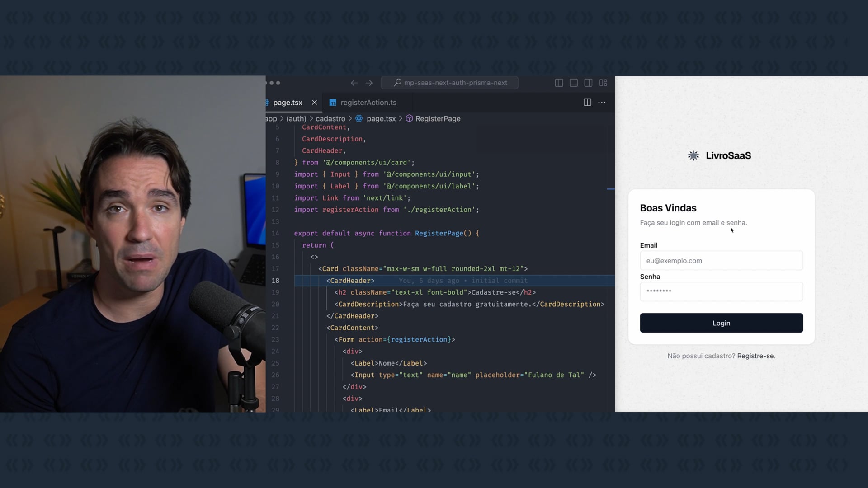Click split editor right icon
868x488 pixels.
tap(587, 102)
